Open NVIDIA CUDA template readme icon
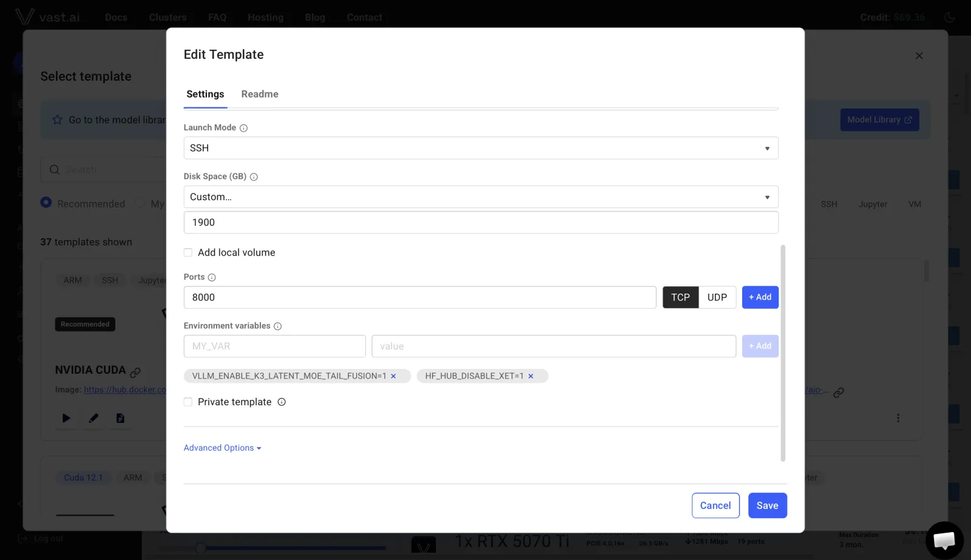Viewport: 971px width, 560px height. point(120,418)
